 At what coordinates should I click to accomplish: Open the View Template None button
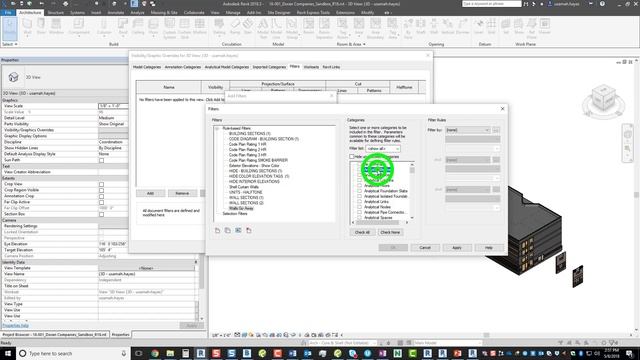tap(146, 268)
